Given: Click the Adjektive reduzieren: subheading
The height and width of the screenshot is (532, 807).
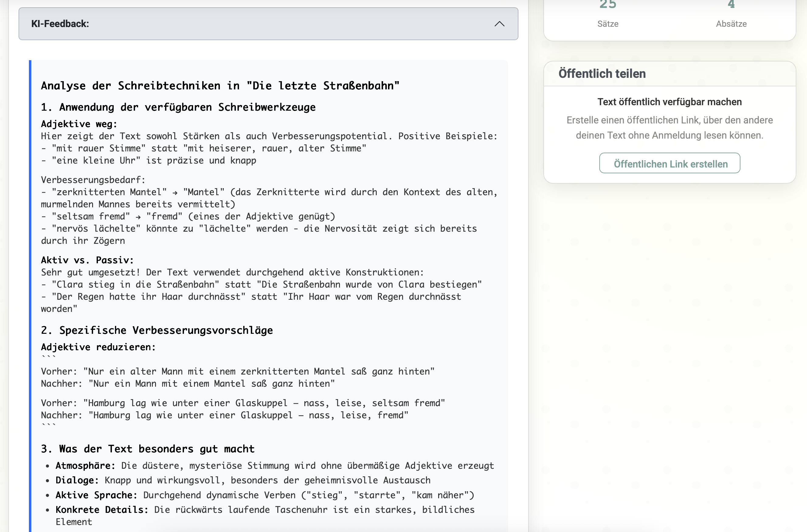Looking at the screenshot, I should click(98, 347).
